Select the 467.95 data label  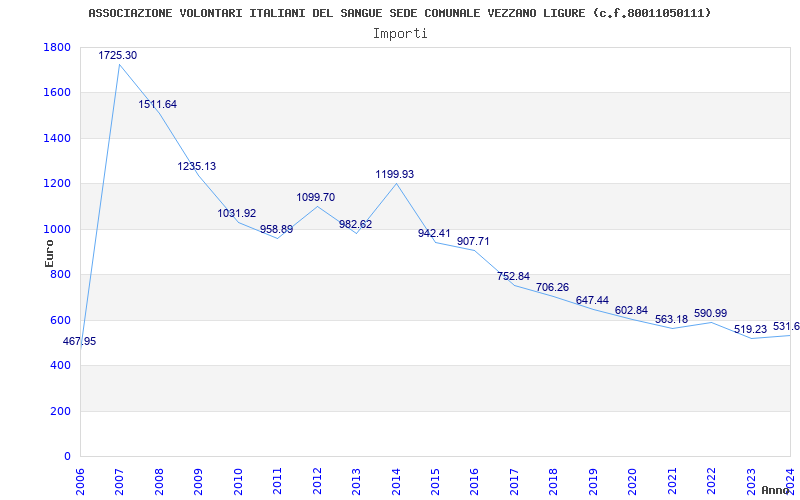click(79, 341)
